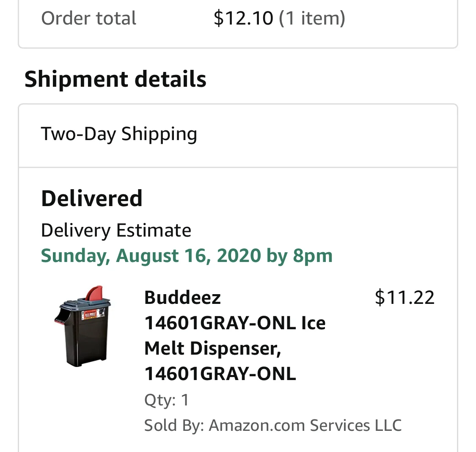
Task: Select the (1 item) count text
Action: click(312, 18)
